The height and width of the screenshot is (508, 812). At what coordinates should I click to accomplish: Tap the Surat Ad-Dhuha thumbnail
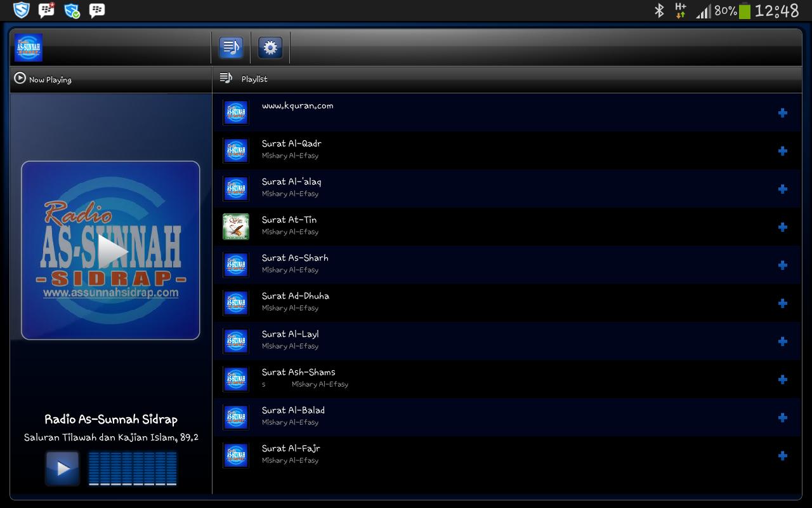point(236,303)
